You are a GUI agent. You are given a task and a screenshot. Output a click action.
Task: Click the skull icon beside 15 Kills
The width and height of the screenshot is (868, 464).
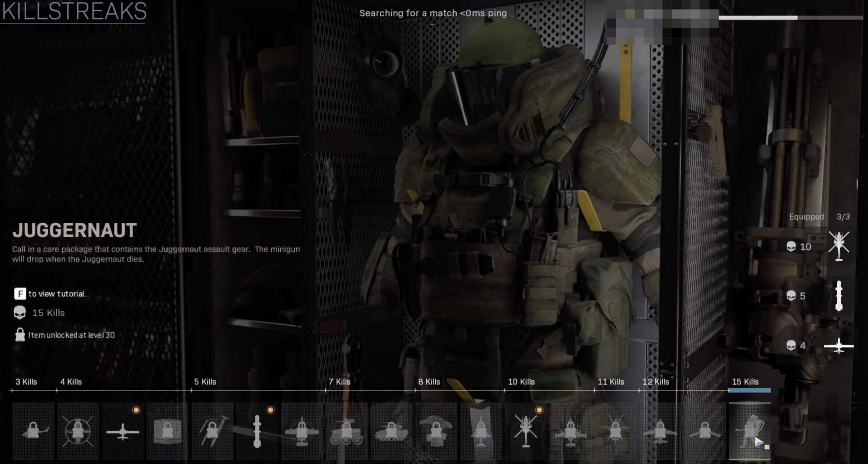point(19,313)
